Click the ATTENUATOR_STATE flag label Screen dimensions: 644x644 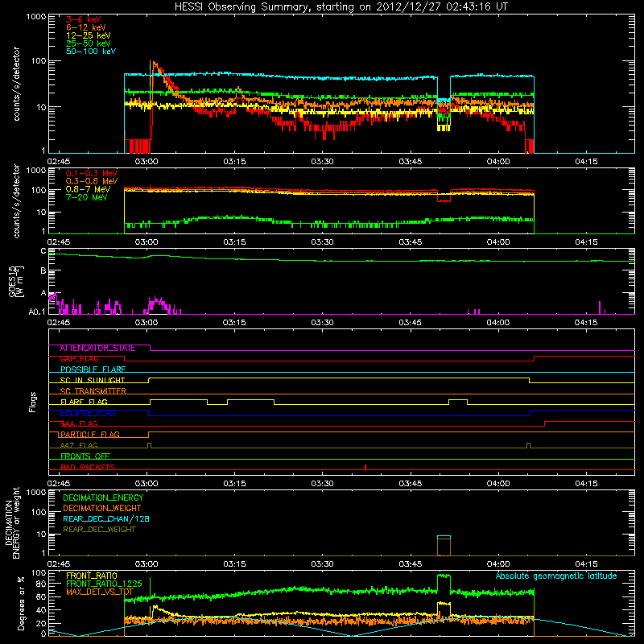(97, 349)
